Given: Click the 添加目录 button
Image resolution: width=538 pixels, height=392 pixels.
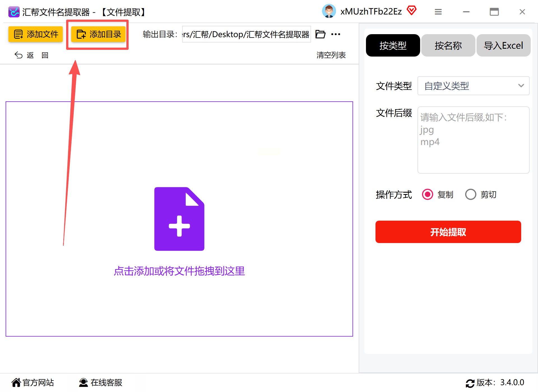Looking at the screenshot, I should coord(98,34).
